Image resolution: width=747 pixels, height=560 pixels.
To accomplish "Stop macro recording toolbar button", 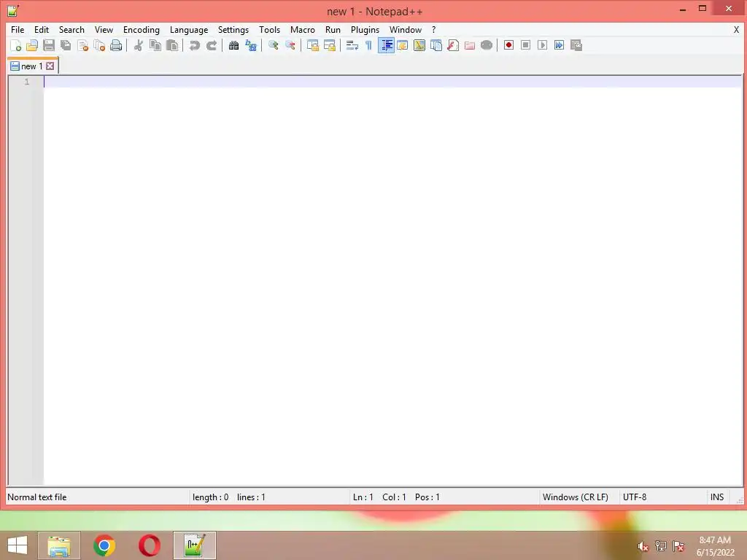I will 525,45.
